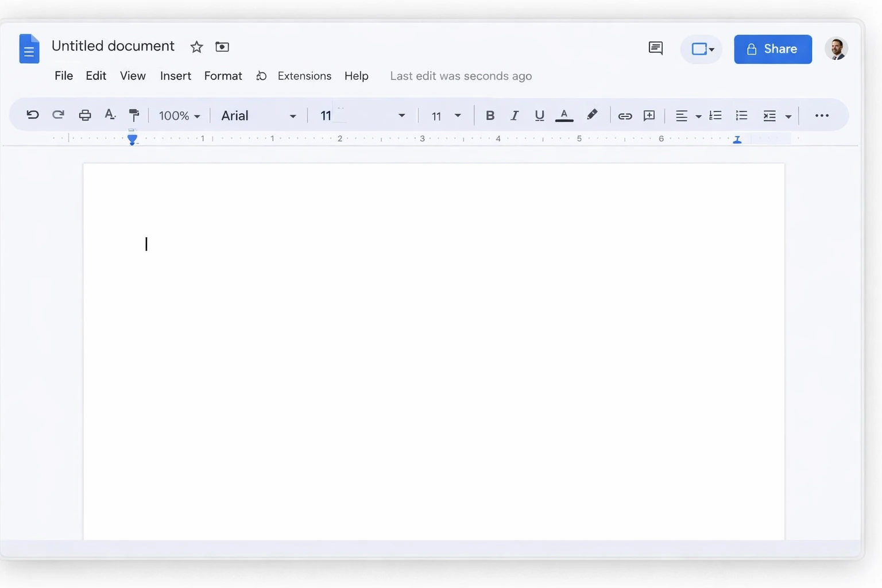
Task: Open the text color picker
Action: (x=564, y=115)
